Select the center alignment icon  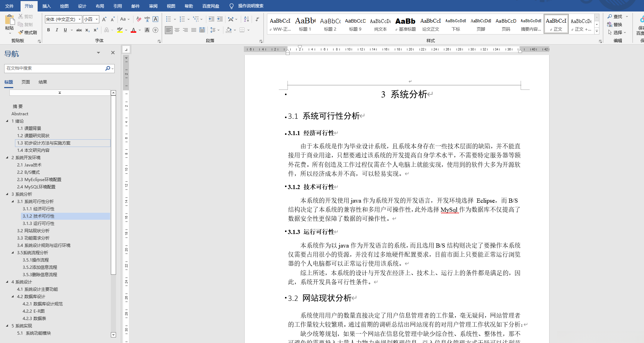point(177,30)
